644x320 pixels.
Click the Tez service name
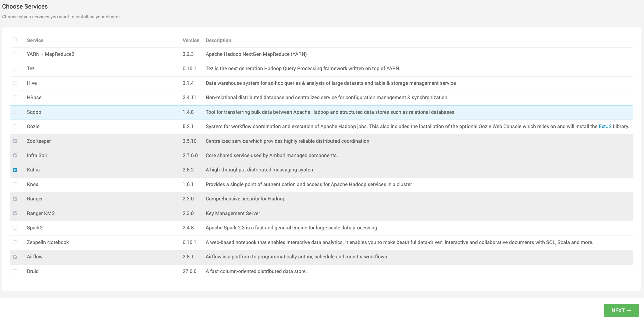pyautogui.click(x=31, y=68)
